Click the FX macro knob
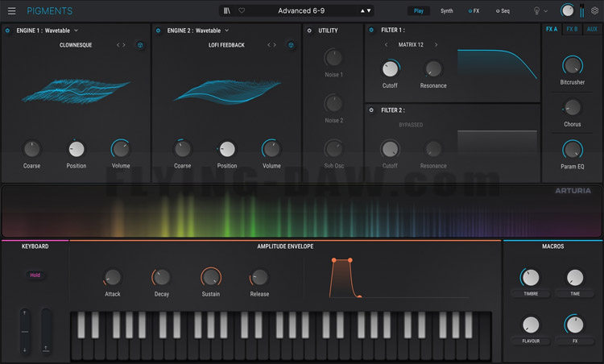Viewport: 604px width, 364px height. 575,325
